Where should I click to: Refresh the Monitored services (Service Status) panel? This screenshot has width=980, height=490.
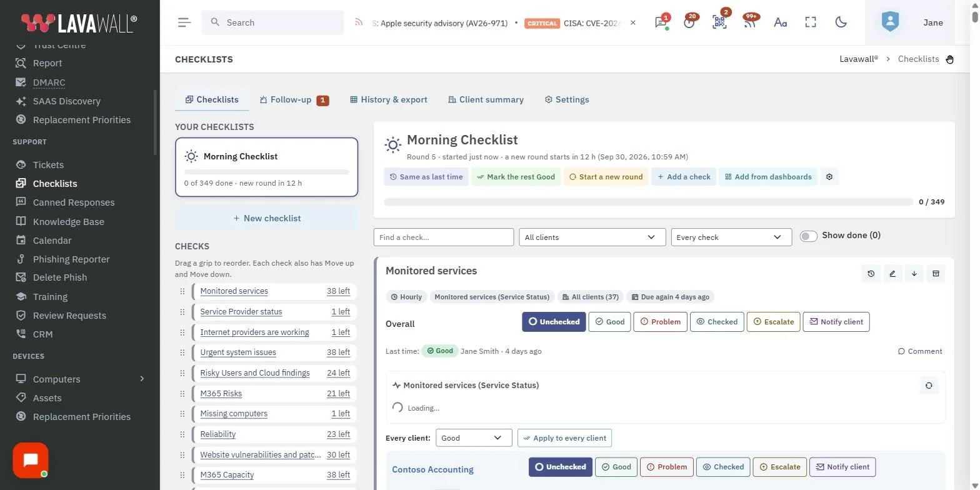point(929,386)
